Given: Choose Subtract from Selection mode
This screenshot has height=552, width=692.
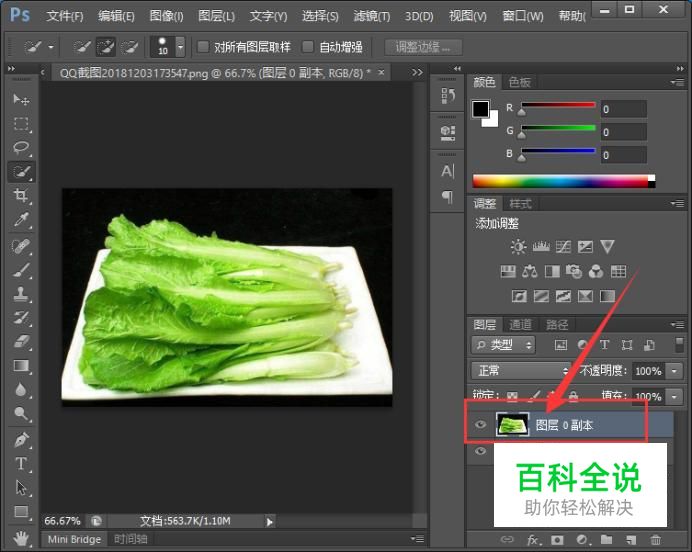Looking at the screenshot, I should coord(129,46).
